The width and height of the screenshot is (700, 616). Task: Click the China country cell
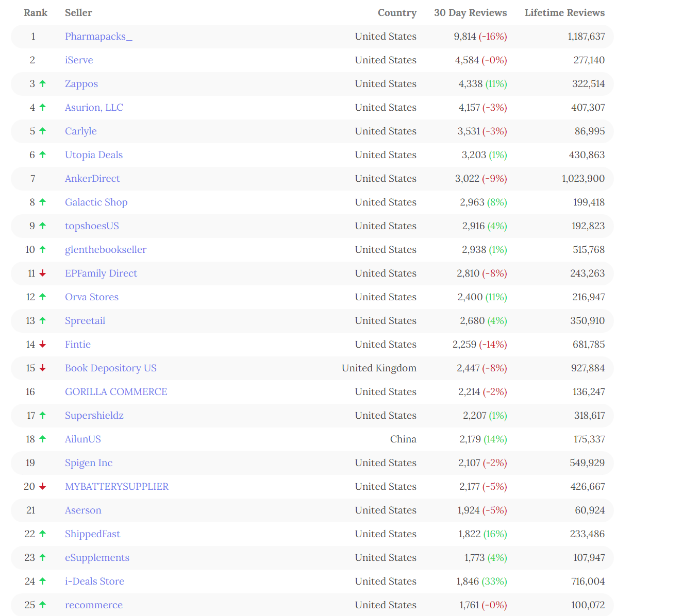[x=403, y=439]
